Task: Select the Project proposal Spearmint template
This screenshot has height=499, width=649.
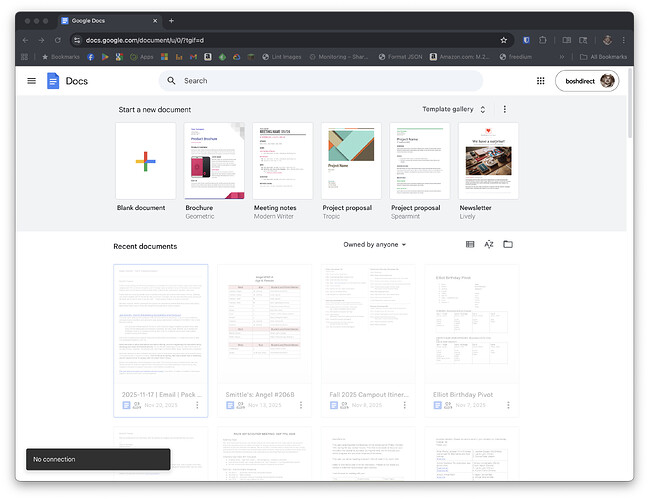Action: (420, 161)
